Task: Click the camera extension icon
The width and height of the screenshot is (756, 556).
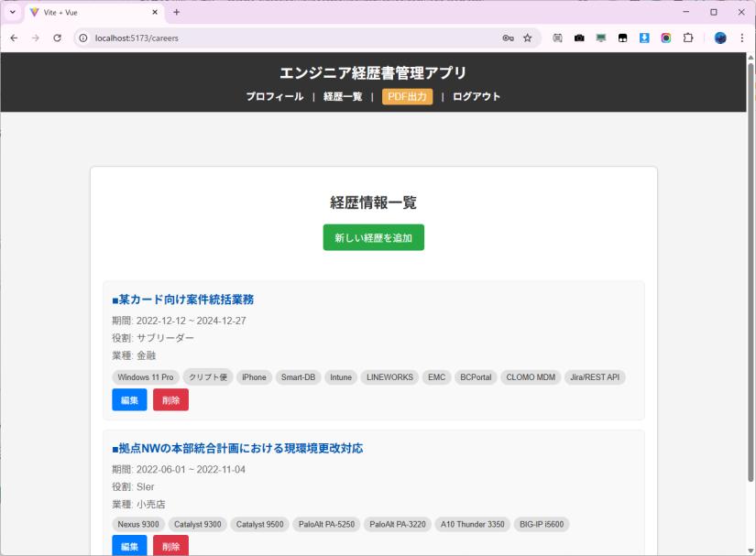Action: pyautogui.click(x=579, y=38)
